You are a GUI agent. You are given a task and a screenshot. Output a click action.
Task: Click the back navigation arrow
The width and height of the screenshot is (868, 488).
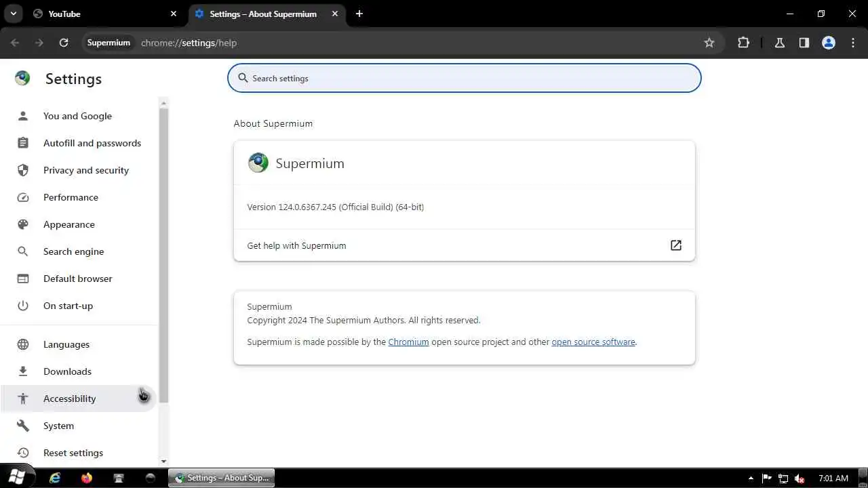15,43
